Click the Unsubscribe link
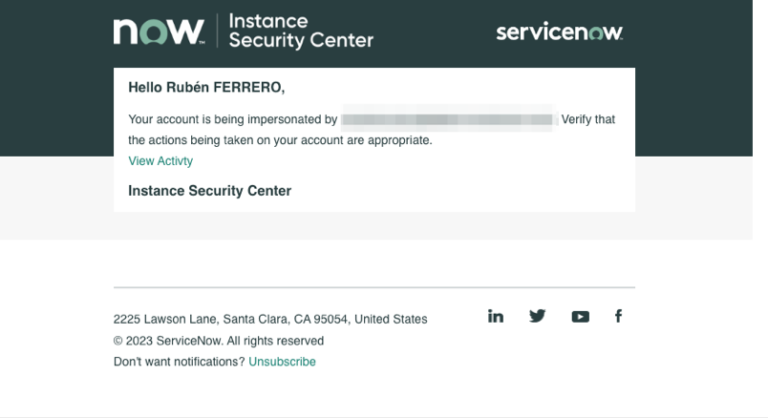This screenshot has width=768, height=418. (282, 361)
